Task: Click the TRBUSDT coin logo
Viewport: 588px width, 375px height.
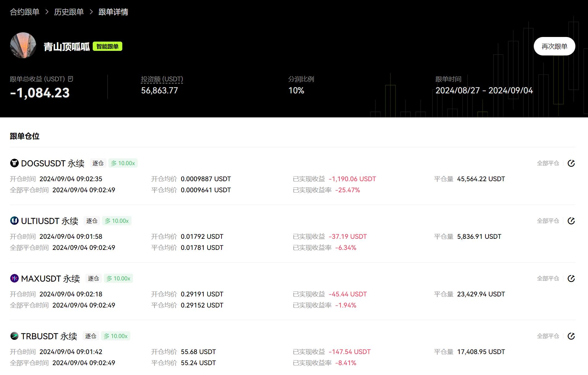Action: pos(14,336)
